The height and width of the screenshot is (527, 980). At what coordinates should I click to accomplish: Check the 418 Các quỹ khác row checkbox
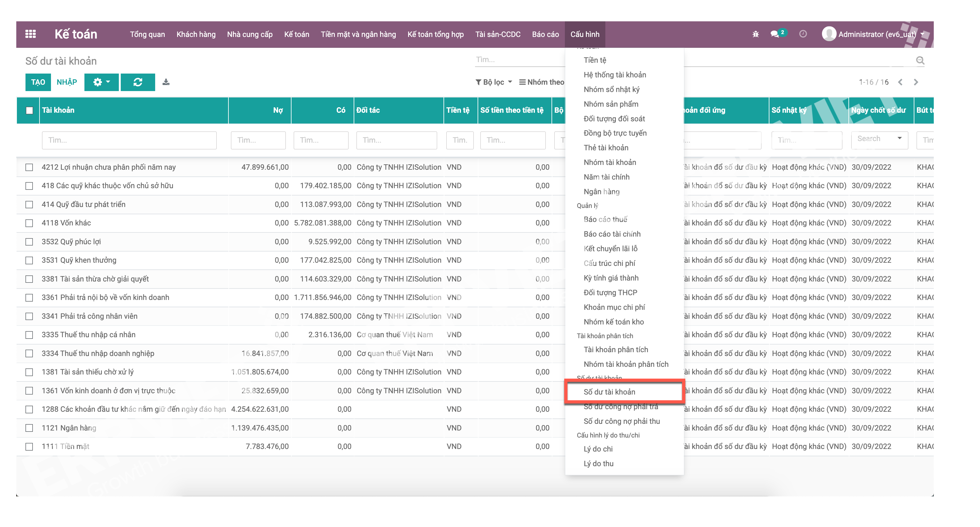(29, 186)
